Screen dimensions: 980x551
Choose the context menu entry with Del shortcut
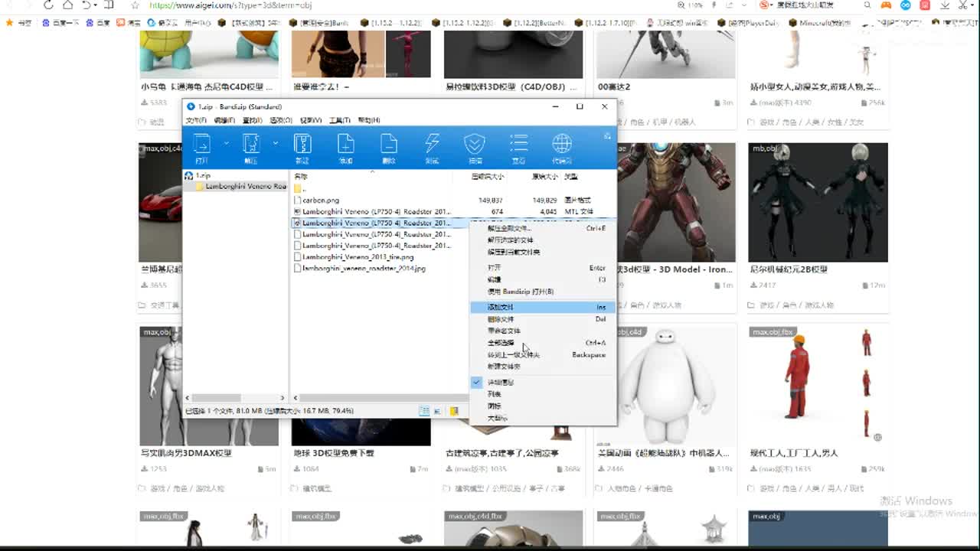click(x=542, y=319)
